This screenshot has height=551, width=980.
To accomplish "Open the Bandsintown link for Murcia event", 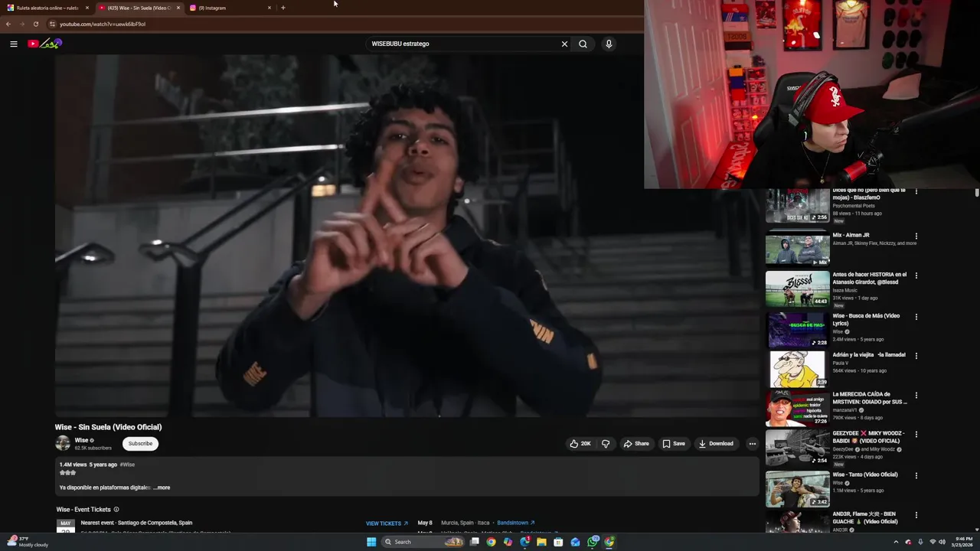I will 515,523.
